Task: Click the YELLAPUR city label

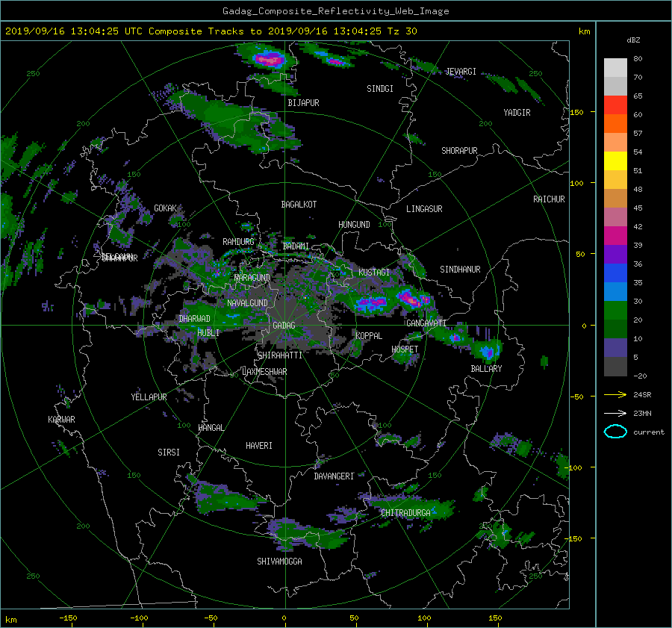Action: point(149,397)
